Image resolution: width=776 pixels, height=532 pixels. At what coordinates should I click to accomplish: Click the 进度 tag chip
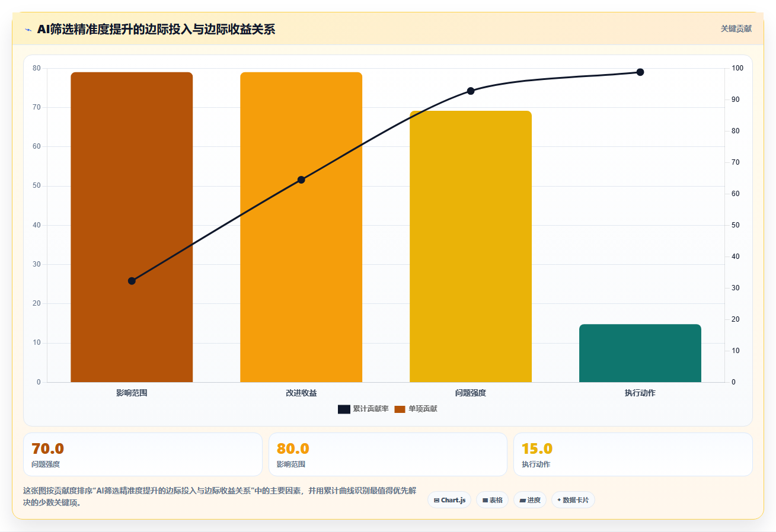529,500
